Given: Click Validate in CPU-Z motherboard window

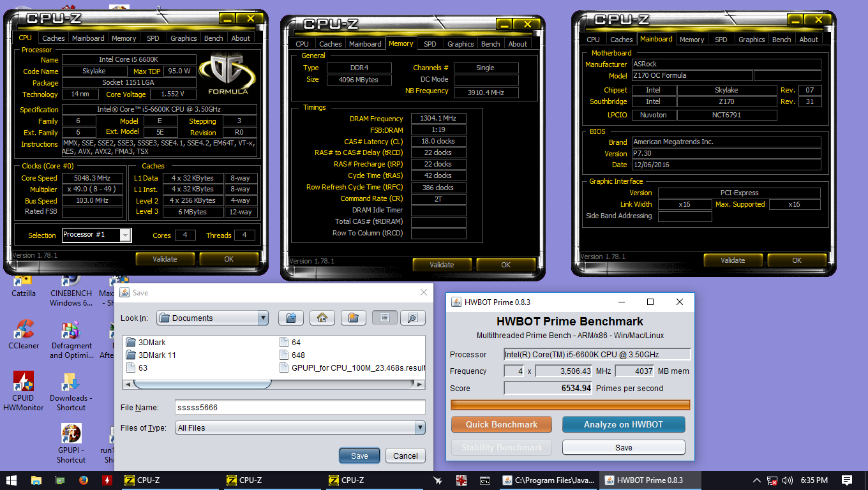Looking at the screenshot, I should [x=733, y=260].
